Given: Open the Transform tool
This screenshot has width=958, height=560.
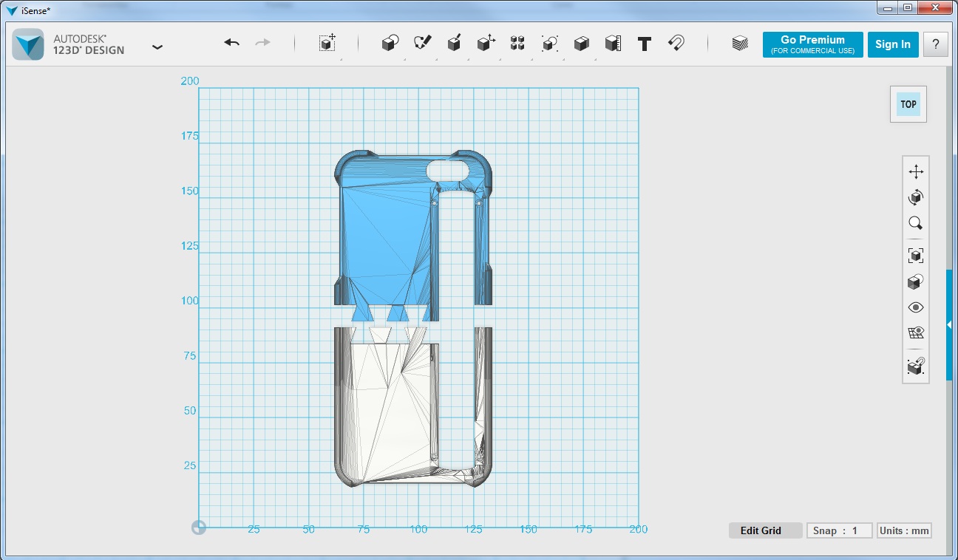Looking at the screenshot, I should tap(327, 43).
